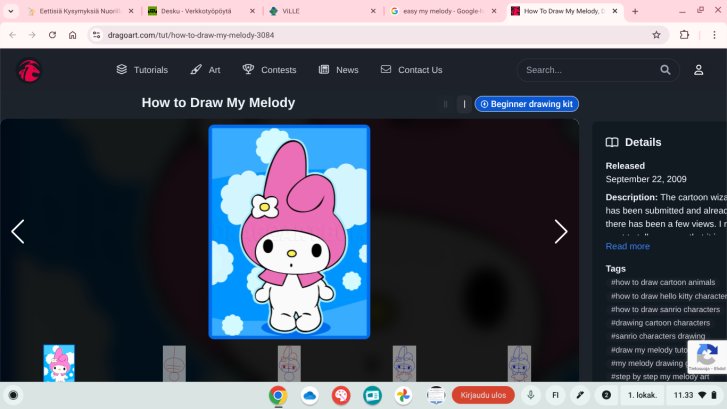Switch to the single-image view toggle
Viewport: 727px width, 409px height.
click(x=464, y=104)
